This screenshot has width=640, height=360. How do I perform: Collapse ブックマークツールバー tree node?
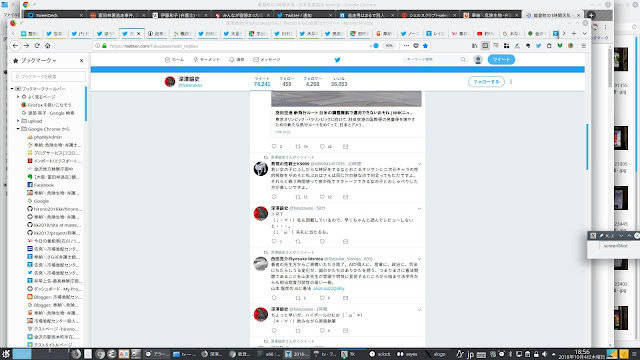[x=12, y=89]
